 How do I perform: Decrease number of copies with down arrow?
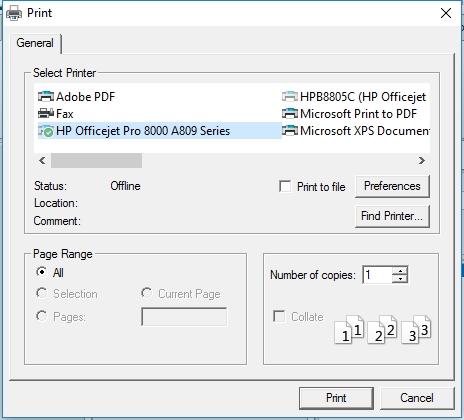[400, 279]
